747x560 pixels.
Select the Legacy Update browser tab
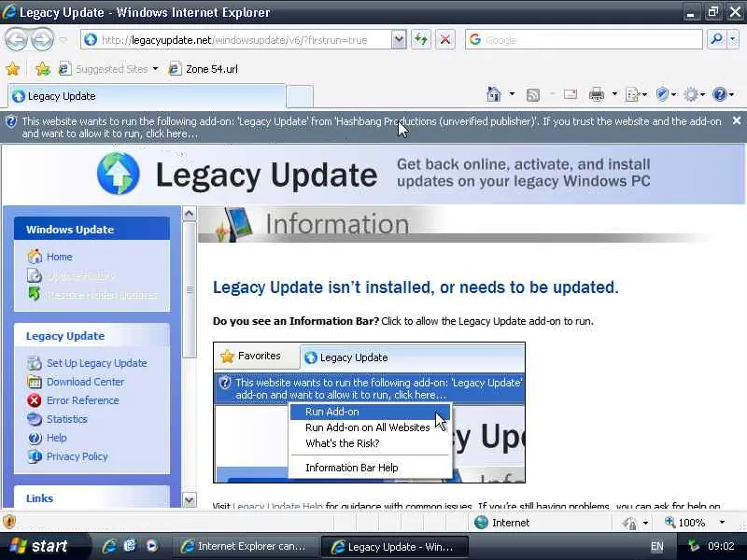click(147, 96)
